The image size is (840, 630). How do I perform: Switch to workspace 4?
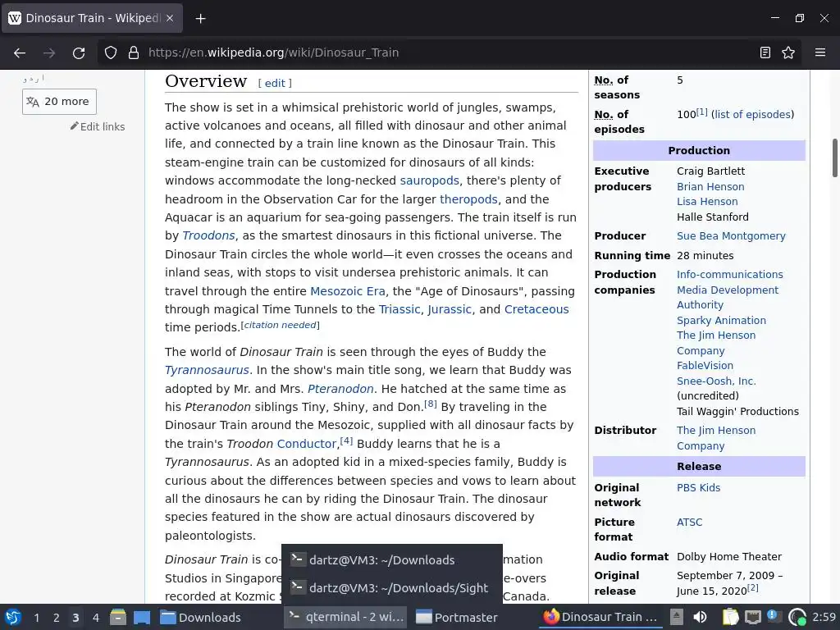click(95, 618)
